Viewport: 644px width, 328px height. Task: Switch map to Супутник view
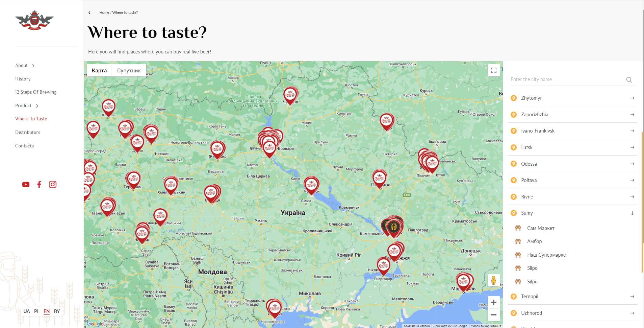point(129,70)
